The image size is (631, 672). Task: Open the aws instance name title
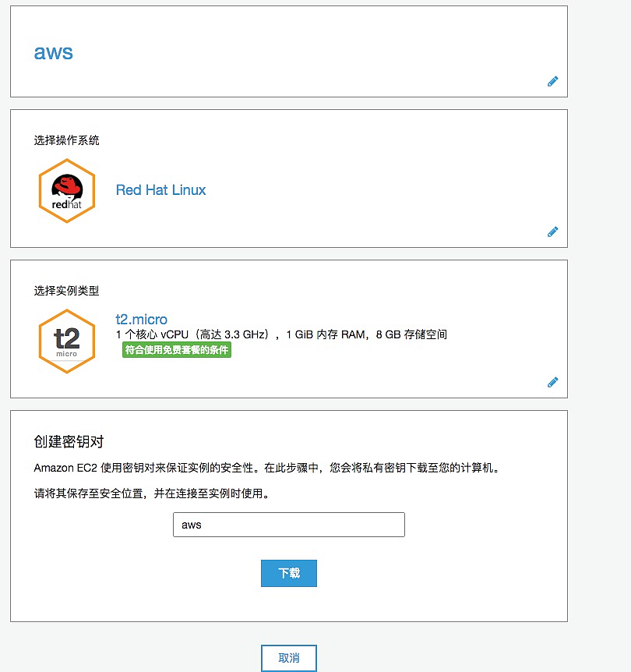54,52
